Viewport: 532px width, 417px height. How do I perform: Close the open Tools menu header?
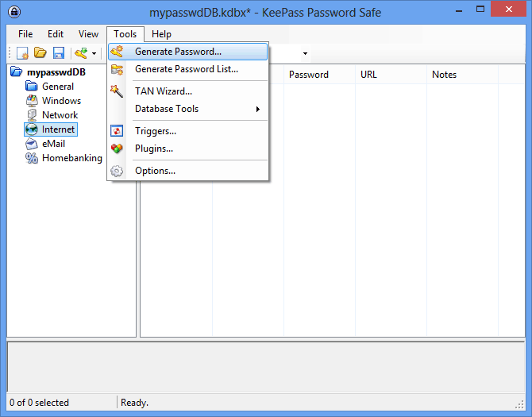[x=125, y=34]
